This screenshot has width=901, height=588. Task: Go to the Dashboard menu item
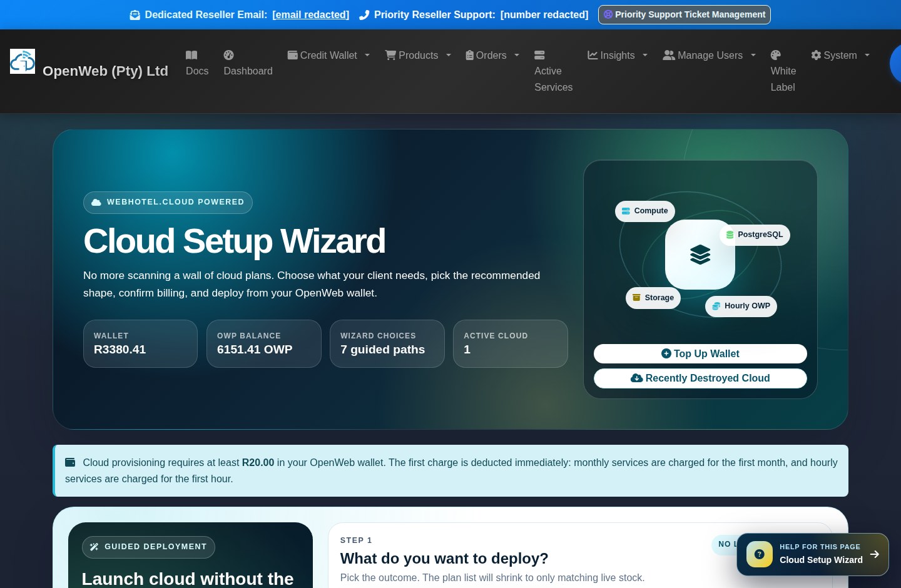248,63
